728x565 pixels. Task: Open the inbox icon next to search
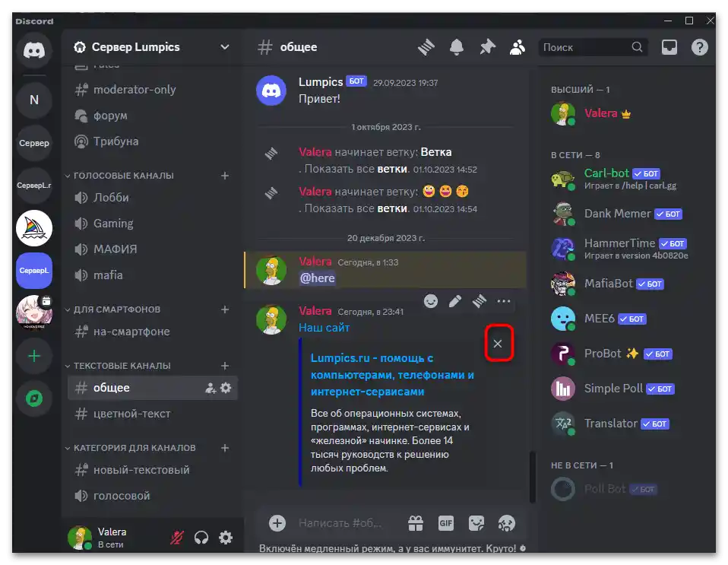pos(669,46)
